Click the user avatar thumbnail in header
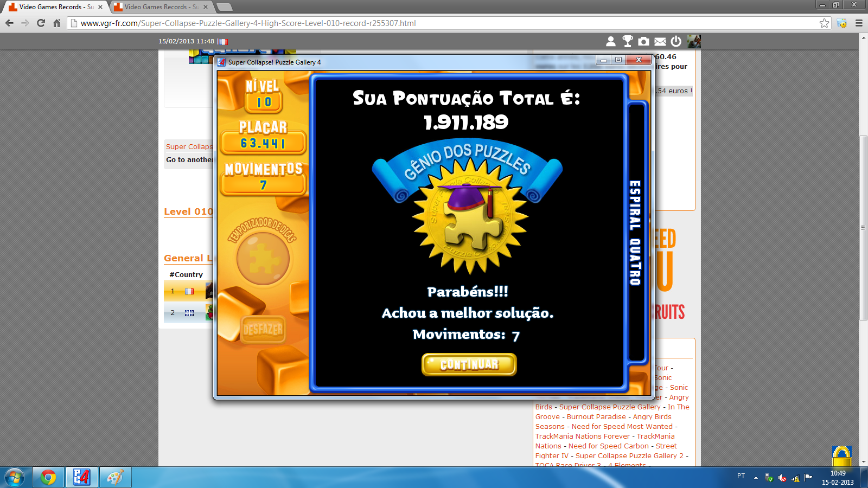Screen dimensions: 868x488 (x=694, y=41)
